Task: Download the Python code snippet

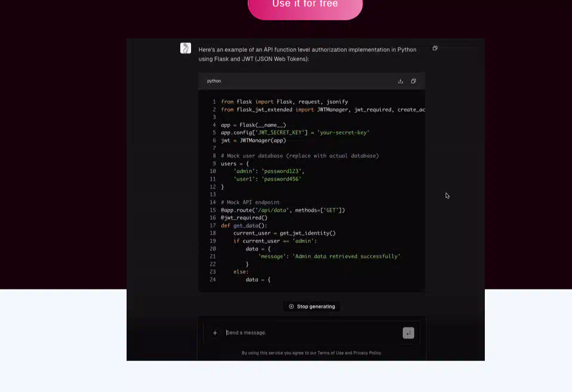Action: click(401, 81)
